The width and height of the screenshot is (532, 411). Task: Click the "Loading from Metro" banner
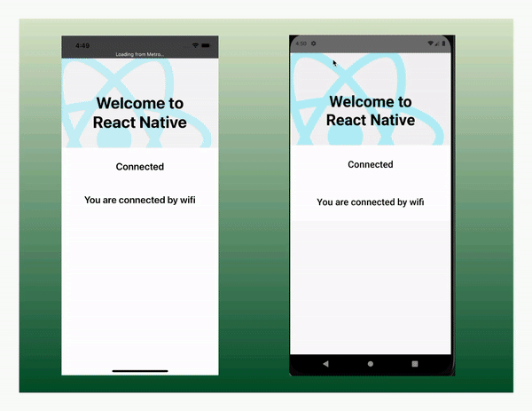coord(140,55)
